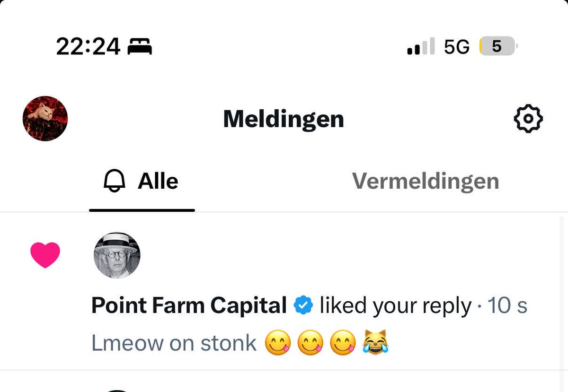
Task: Open the Point Farm Capital account name
Action: (189, 305)
